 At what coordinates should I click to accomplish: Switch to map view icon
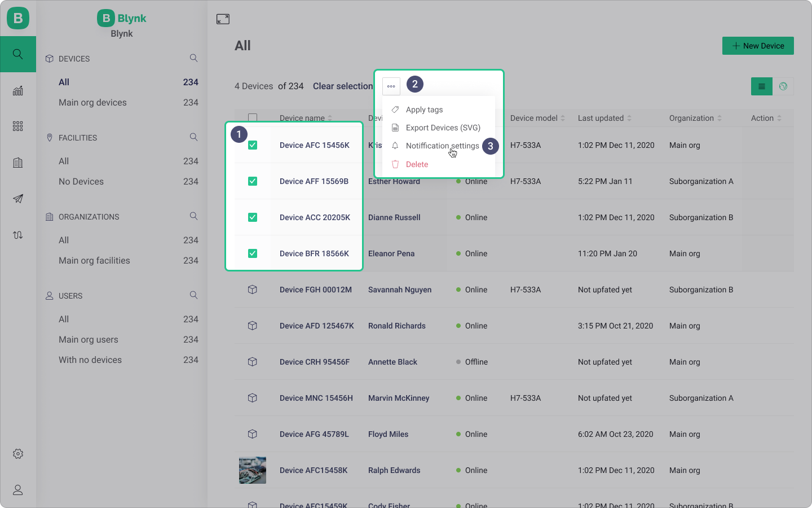click(x=783, y=86)
